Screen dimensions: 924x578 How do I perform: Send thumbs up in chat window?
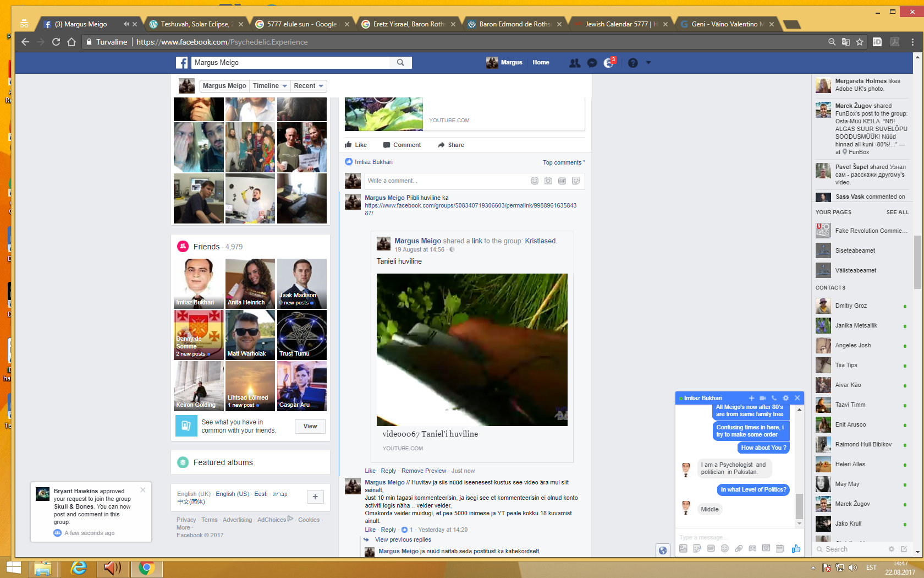pos(796,548)
